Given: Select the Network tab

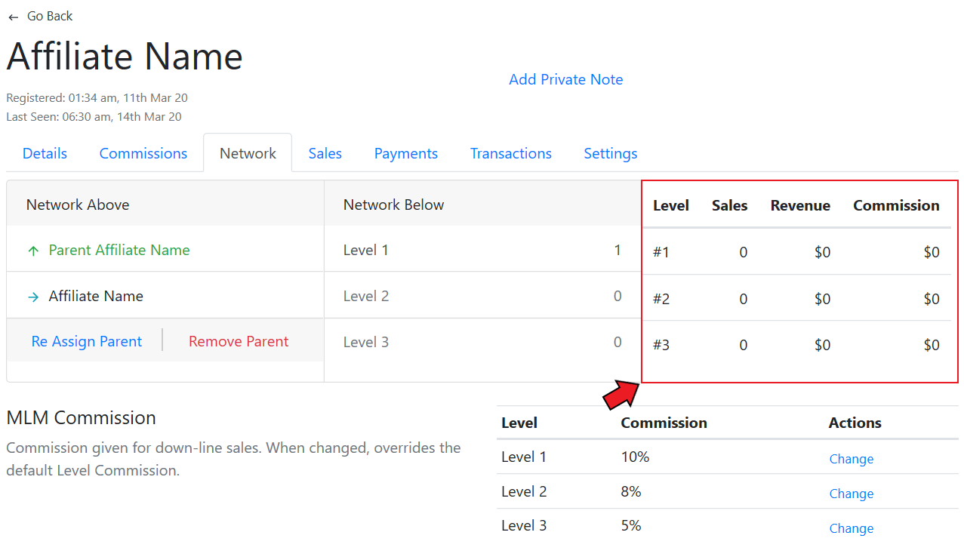Looking at the screenshot, I should pos(248,153).
